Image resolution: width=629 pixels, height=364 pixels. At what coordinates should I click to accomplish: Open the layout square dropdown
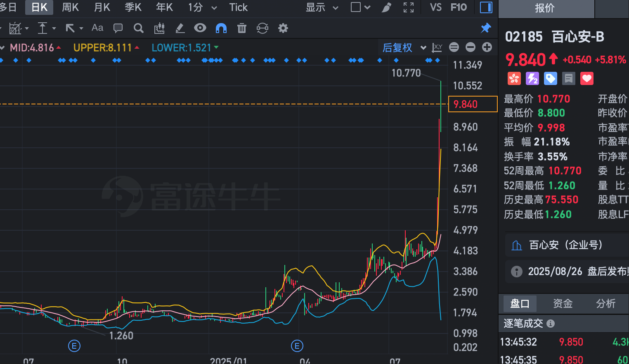point(360,7)
